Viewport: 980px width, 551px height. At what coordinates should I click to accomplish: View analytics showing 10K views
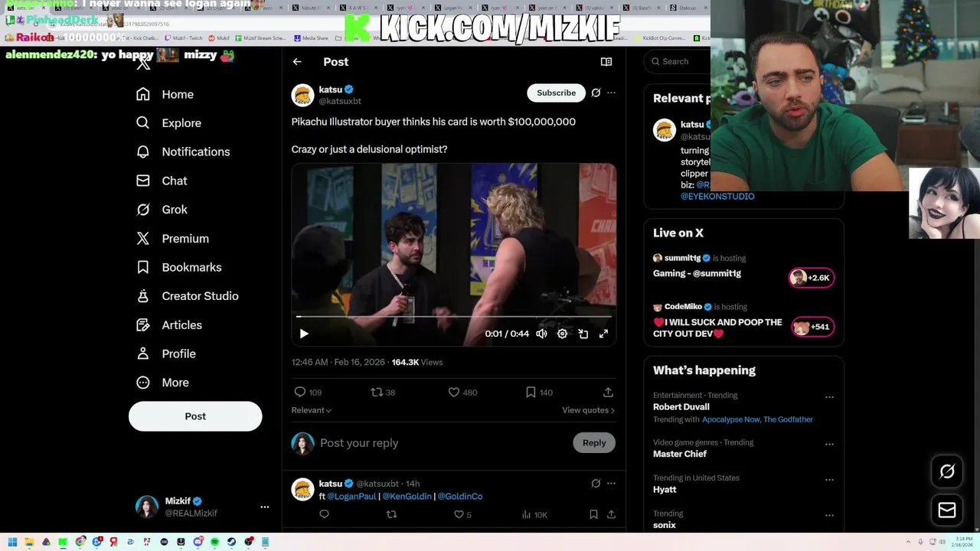(x=534, y=514)
